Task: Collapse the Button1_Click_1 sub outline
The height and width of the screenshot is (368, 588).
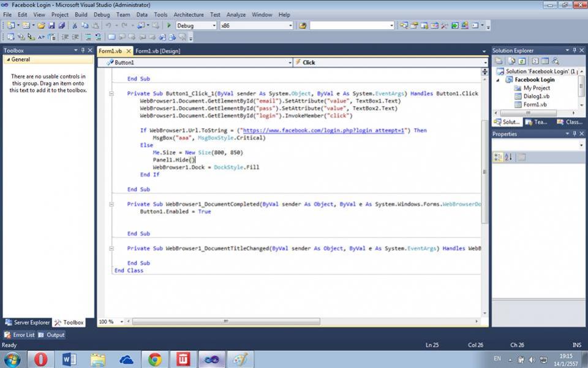Action: 111,93
